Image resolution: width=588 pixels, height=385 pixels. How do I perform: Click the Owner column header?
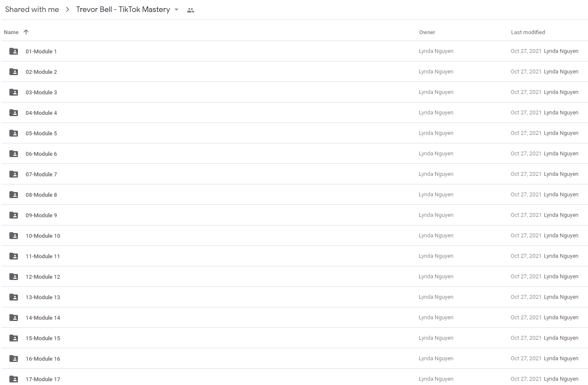tap(427, 32)
